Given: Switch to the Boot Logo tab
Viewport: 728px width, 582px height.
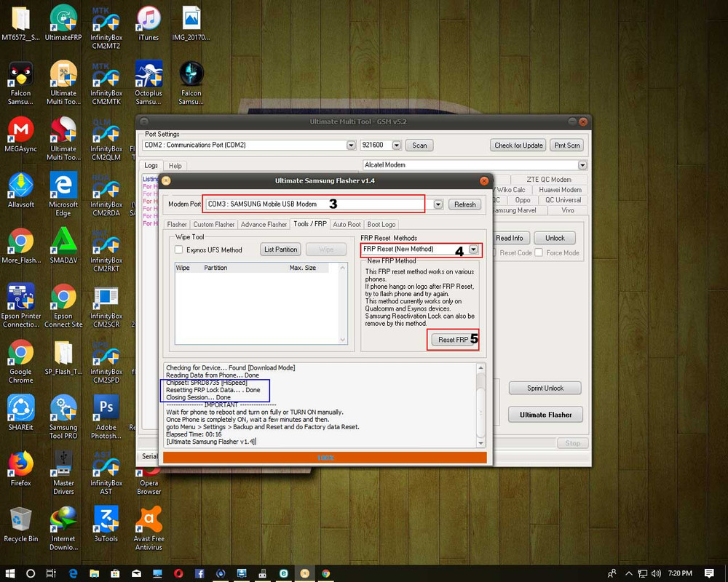Looking at the screenshot, I should click(x=381, y=224).
